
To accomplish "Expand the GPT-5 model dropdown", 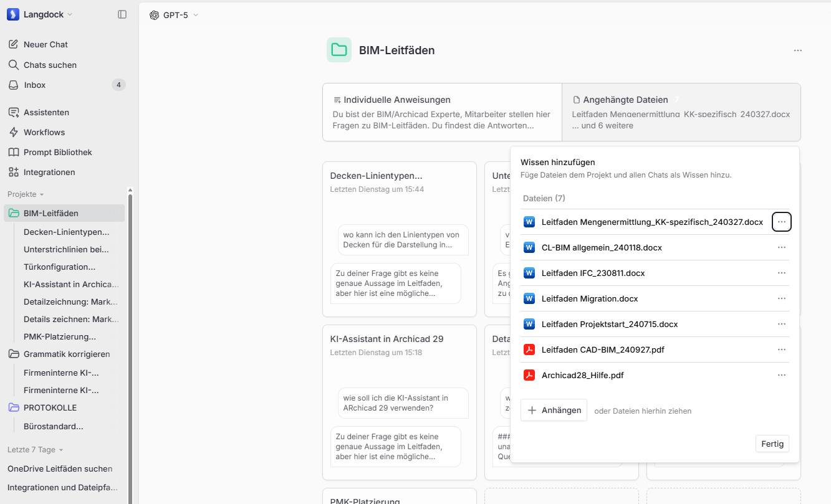I will coord(175,15).
